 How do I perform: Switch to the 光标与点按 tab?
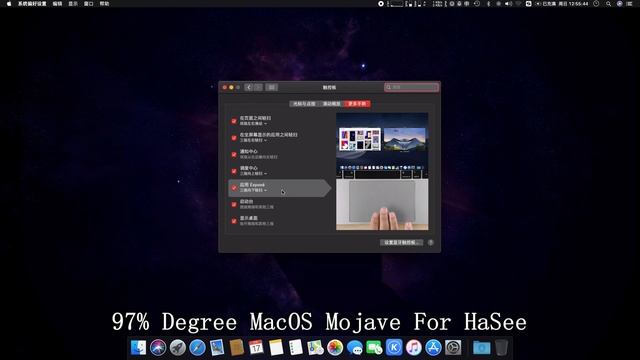[x=304, y=104]
